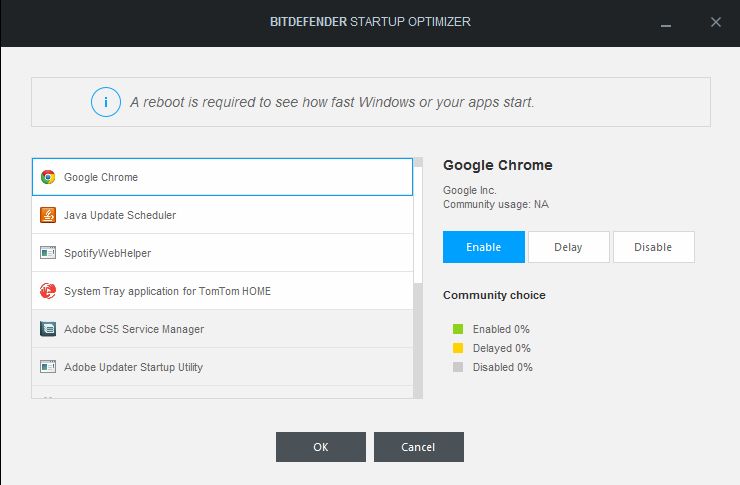The height and width of the screenshot is (485, 740).
Task: Select SpotifyWebHelper entry
Action: pos(222,253)
